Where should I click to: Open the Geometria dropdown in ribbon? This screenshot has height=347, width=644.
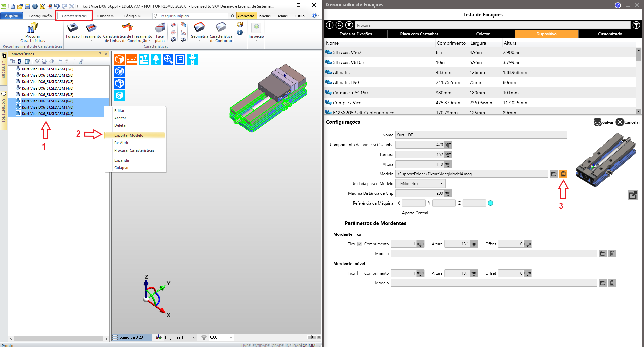pos(199,41)
